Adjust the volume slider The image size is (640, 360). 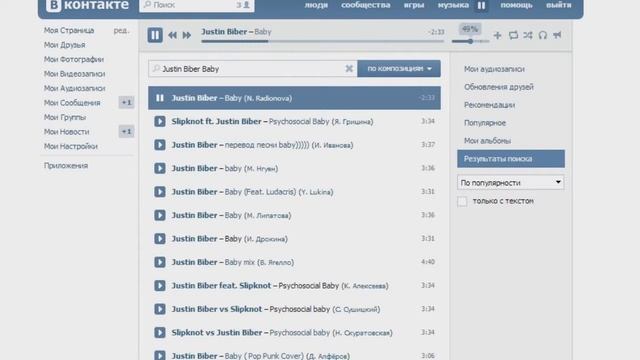pyautogui.click(x=470, y=41)
